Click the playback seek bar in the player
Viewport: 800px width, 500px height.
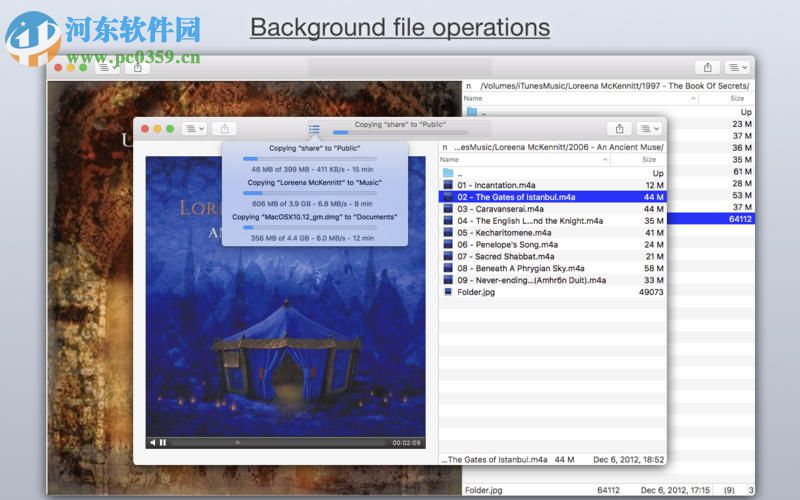tap(278, 442)
